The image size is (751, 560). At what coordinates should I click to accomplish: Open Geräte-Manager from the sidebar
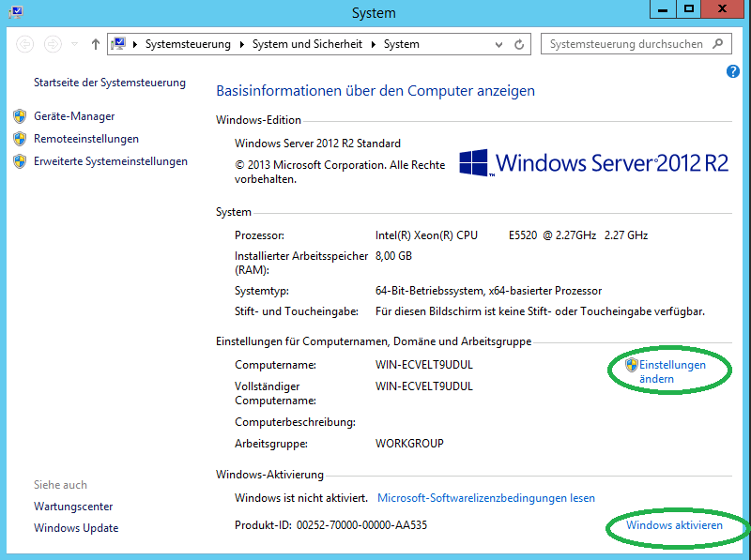74,116
